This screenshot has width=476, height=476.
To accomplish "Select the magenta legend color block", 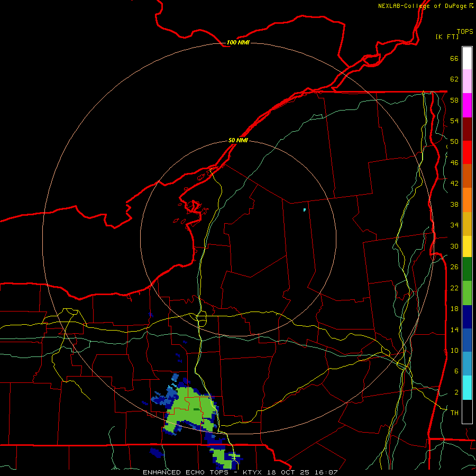I will 467,105.
